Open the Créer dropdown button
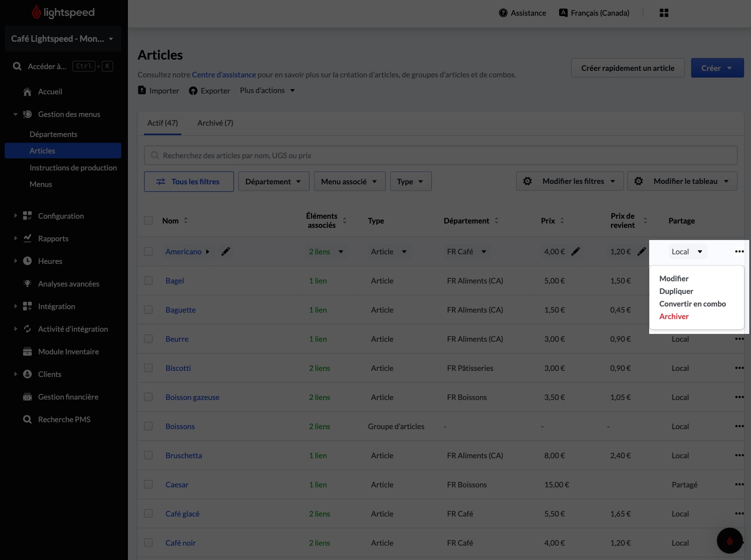The image size is (751, 560). click(717, 68)
